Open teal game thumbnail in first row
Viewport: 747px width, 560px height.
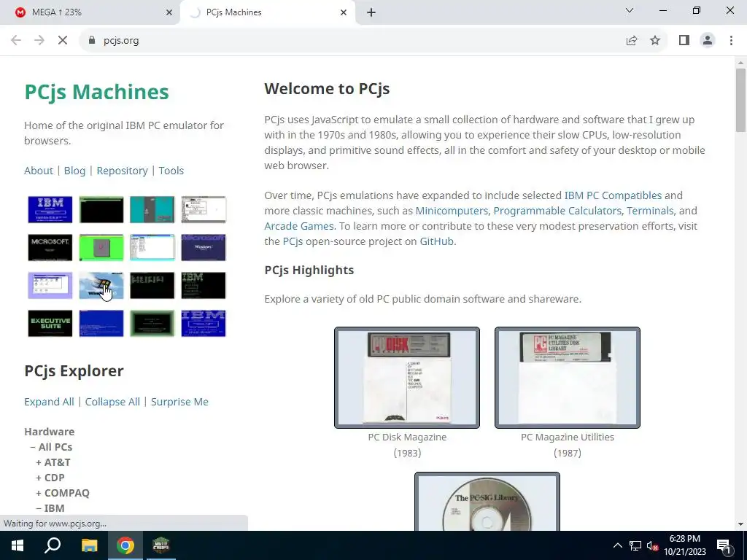point(152,209)
